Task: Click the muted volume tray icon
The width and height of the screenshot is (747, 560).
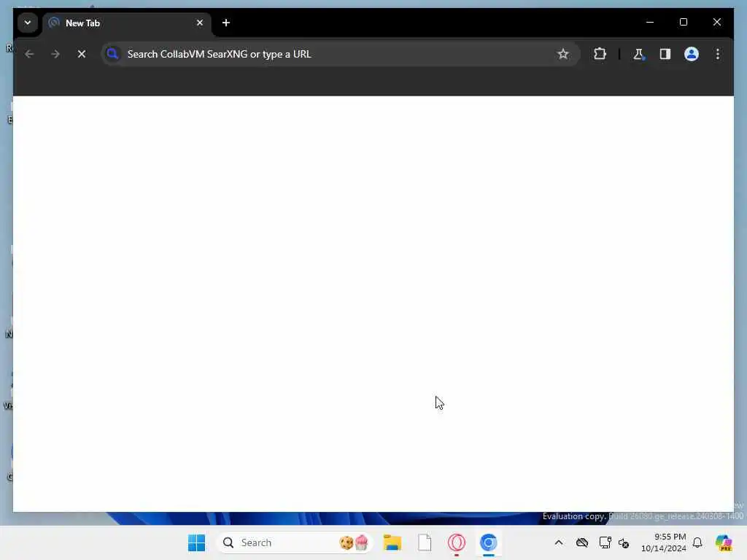Action: [x=624, y=542]
